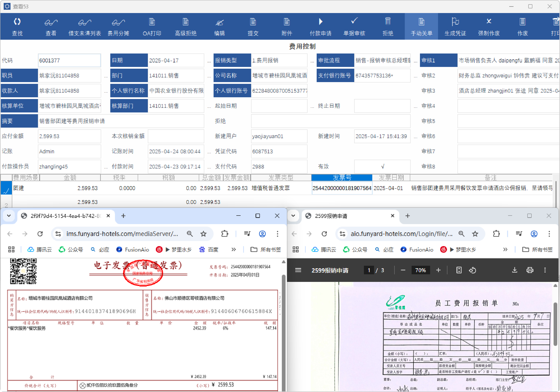Rotate the PDF counterclockwise
560x392 pixels.
click(472, 270)
